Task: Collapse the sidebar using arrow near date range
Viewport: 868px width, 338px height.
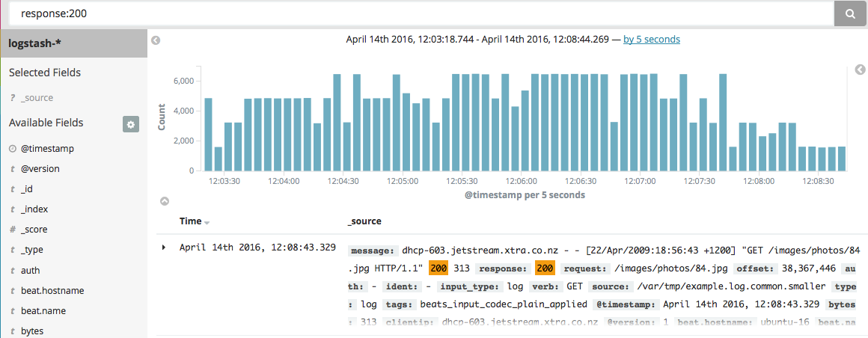Action: (x=156, y=40)
